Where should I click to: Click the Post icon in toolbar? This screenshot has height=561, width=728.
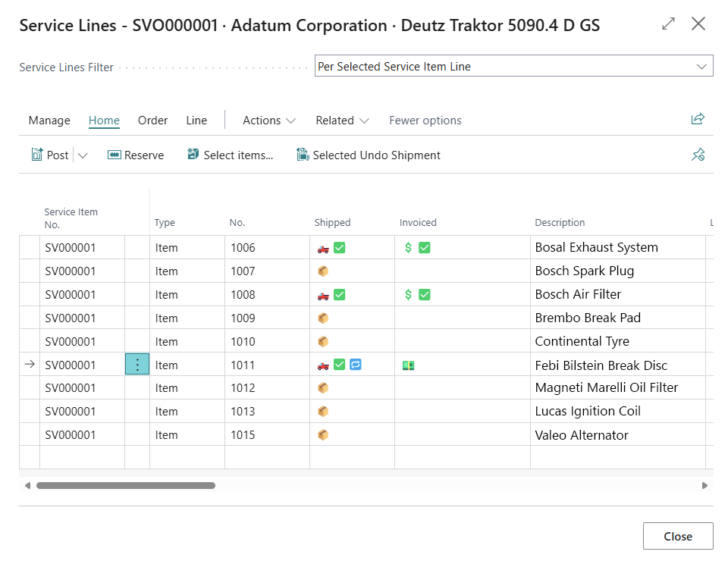37,155
